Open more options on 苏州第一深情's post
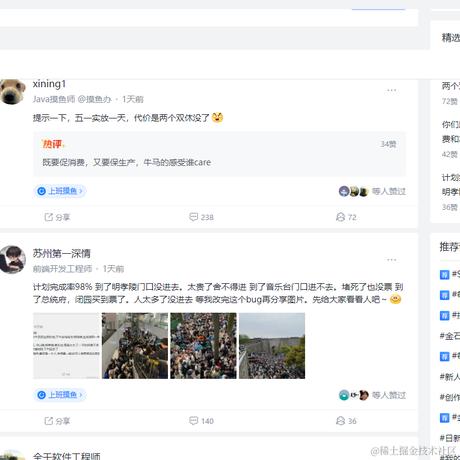The width and height of the screenshot is (460, 460). point(392,260)
